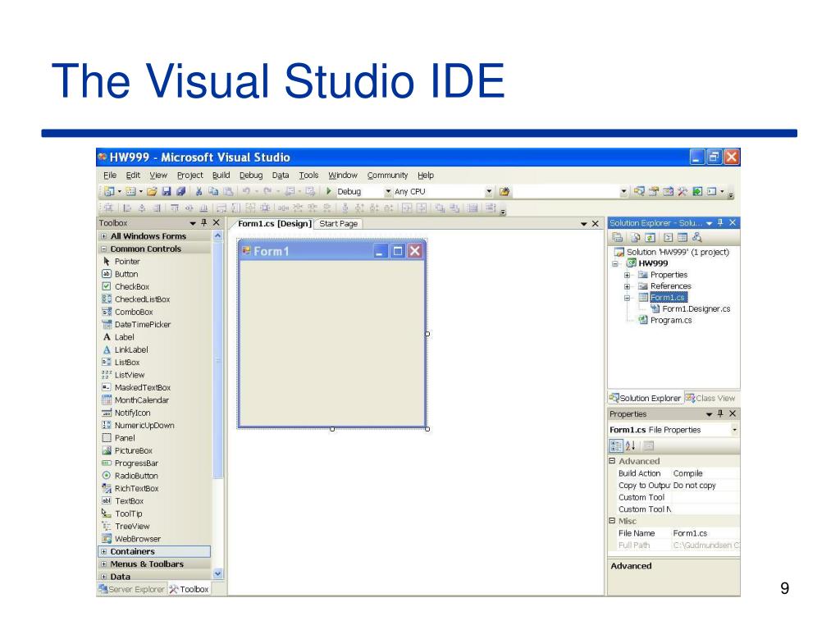Start debugging with the green play icon

(328, 191)
